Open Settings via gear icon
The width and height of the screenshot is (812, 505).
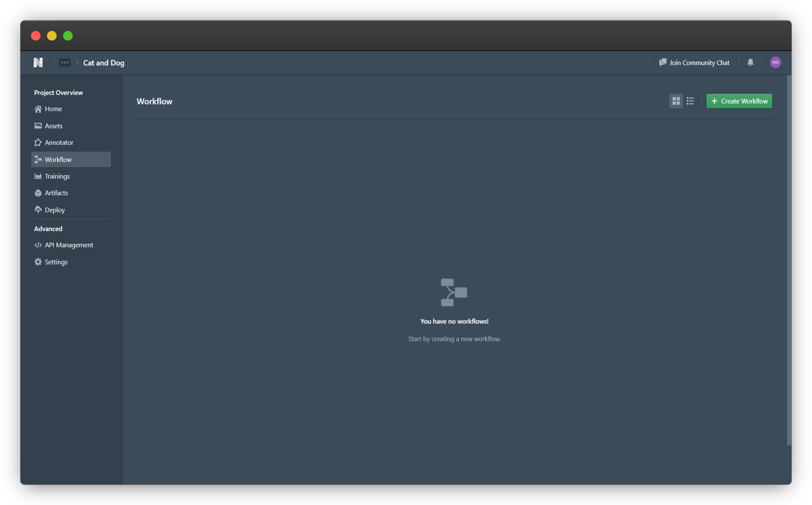(38, 262)
